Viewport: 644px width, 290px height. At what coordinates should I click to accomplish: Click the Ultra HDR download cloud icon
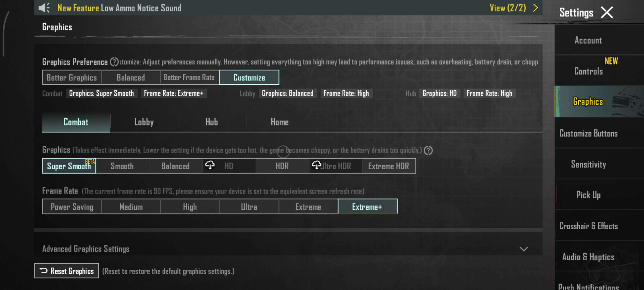(x=316, y=165)
